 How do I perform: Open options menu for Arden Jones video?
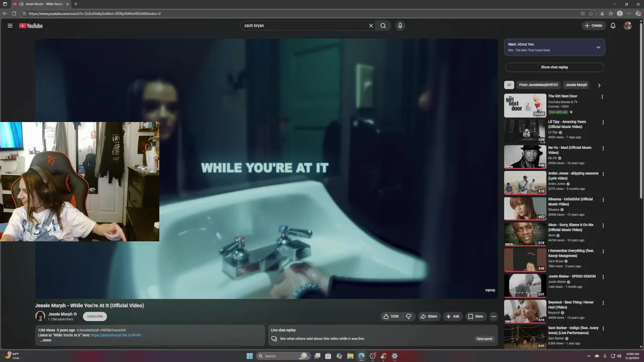pyautogui.click(x=603, y=174)
